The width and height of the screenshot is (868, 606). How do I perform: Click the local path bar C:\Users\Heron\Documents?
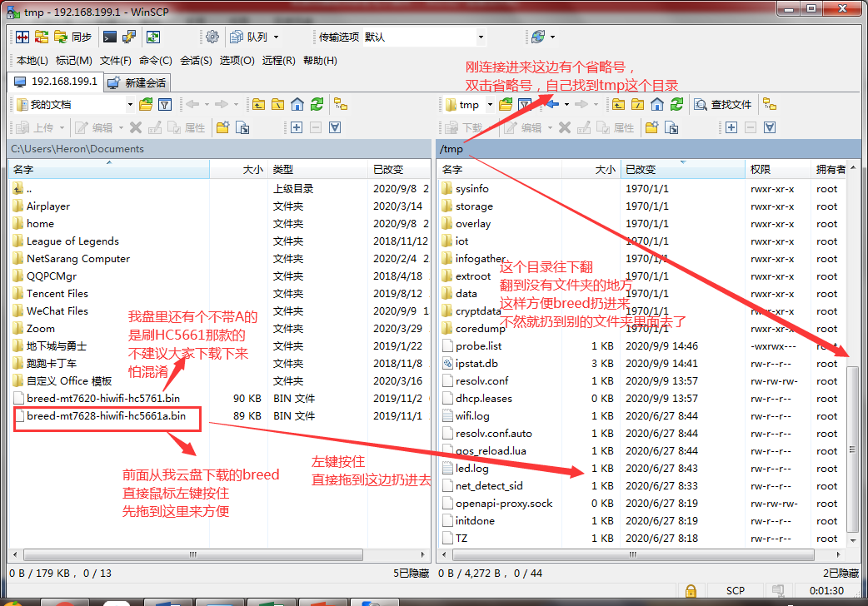click(220, 149)
